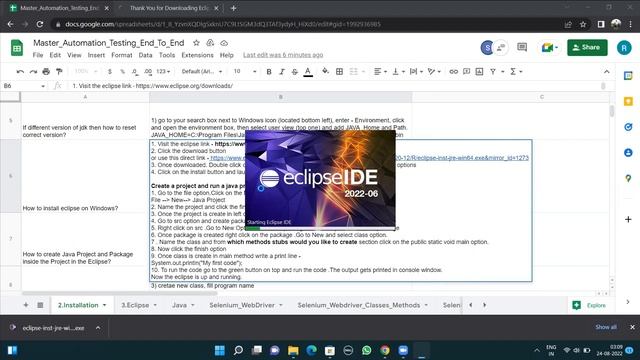Open the Google Meet call dropdown

550,48
